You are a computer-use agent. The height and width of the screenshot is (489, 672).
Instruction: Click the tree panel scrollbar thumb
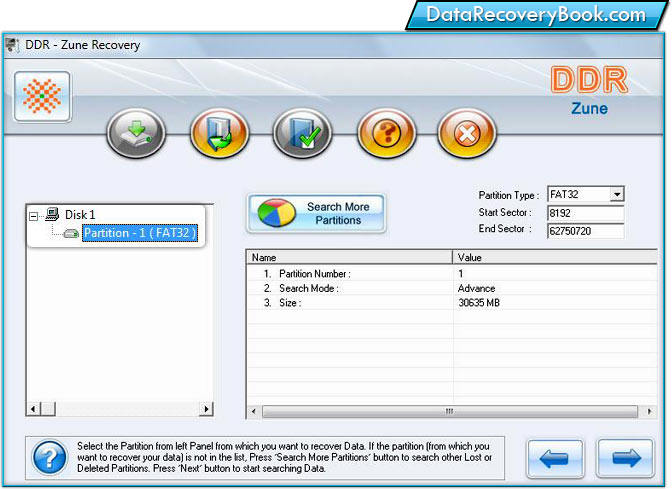pyautogui.click(x=48, y=409)
